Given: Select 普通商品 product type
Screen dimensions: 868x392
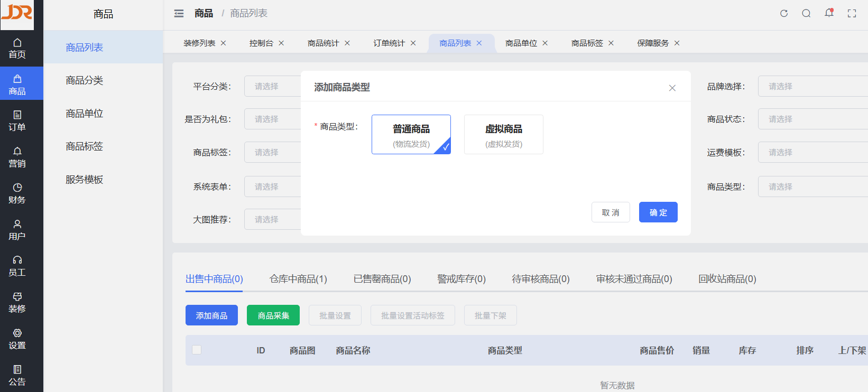Looking at the screenshot, I should [x=411, y=135].
